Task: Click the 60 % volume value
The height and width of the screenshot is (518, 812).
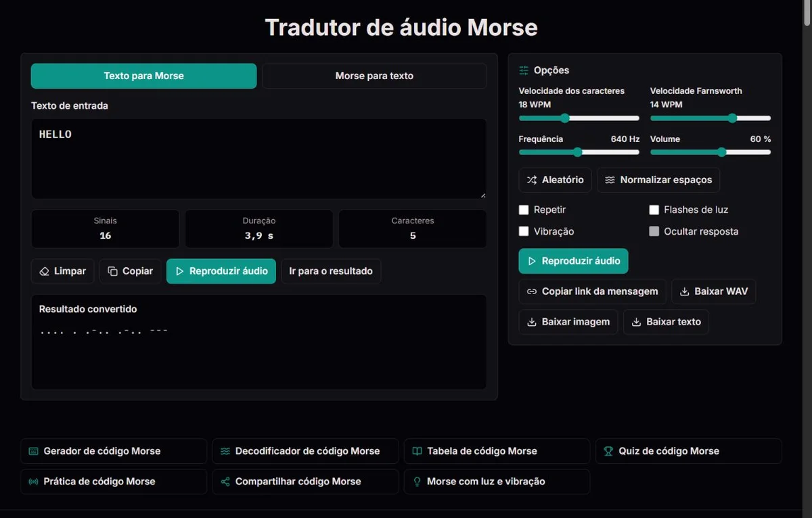Action: point(761,139)
